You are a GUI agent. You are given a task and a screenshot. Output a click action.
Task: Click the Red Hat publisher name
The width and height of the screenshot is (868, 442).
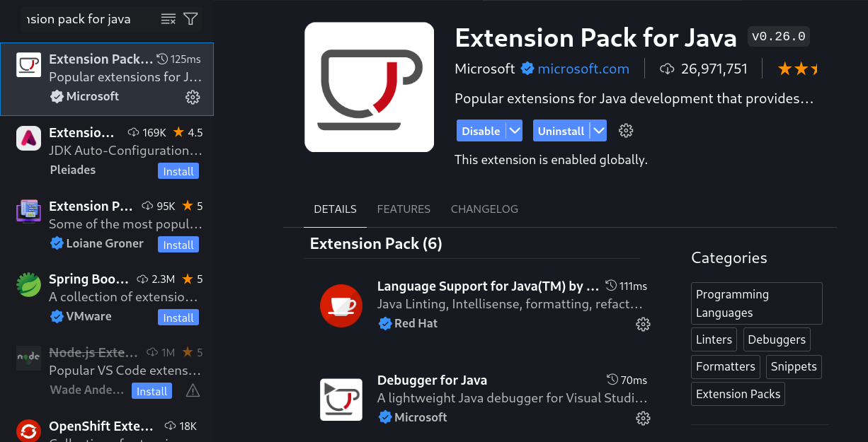416,323
